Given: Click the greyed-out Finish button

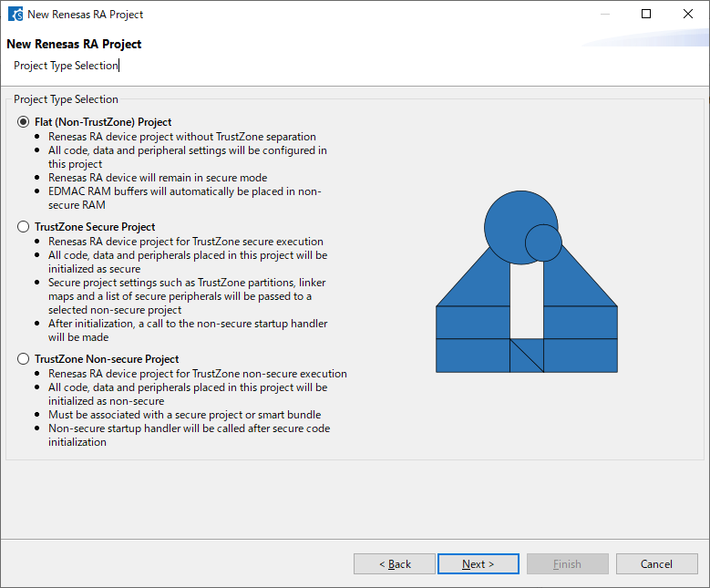Looking at the screenshot, I should pos(566,564).
